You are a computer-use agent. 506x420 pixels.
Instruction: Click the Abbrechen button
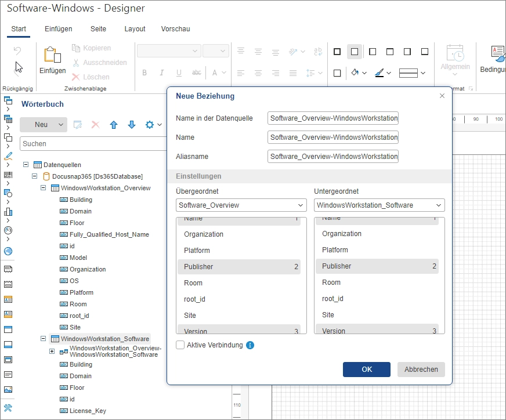coord(421,370)
